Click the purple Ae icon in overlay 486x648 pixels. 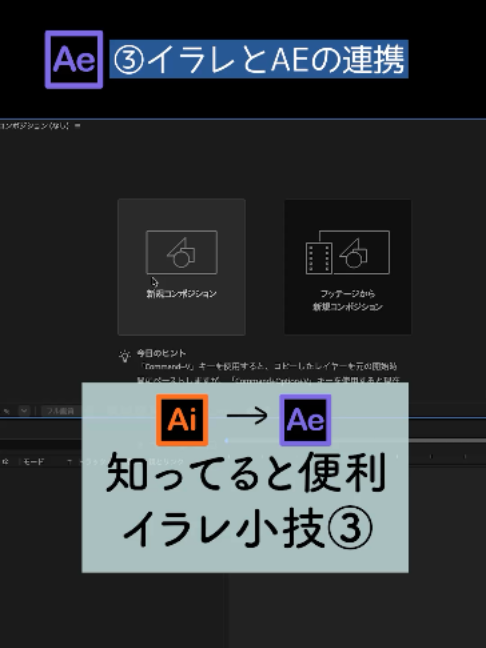click(305, 420)
